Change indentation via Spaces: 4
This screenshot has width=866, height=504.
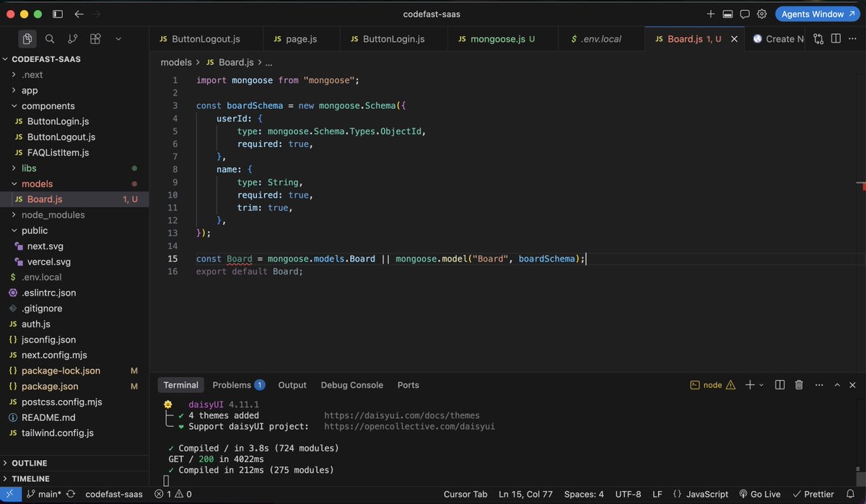pos(584,495)
